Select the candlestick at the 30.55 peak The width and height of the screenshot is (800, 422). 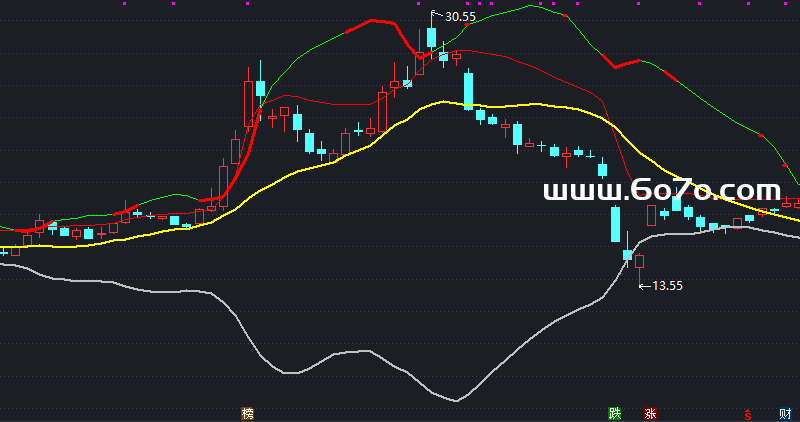pyautogui.click(x=432, y=37)
